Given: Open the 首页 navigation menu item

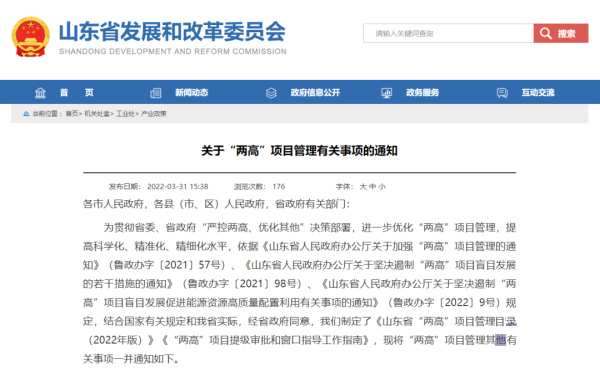Looking at the screenshot, I should (77, 93).
